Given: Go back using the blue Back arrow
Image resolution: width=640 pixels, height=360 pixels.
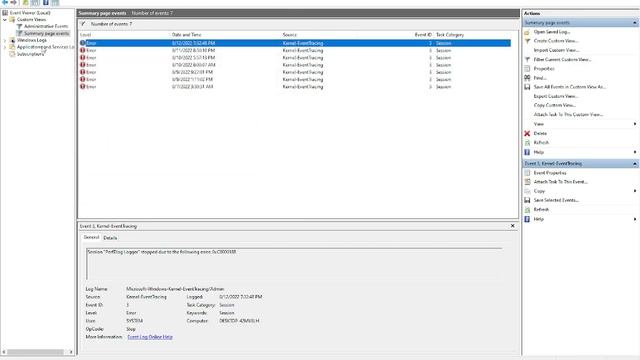Looking at the screenshot, I should click(x=5, y=2).
